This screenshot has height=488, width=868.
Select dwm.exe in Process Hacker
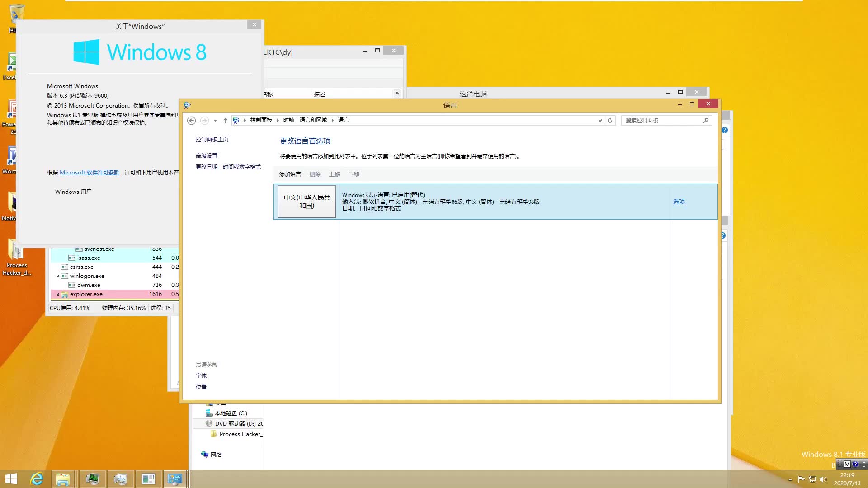coord(89,285)
